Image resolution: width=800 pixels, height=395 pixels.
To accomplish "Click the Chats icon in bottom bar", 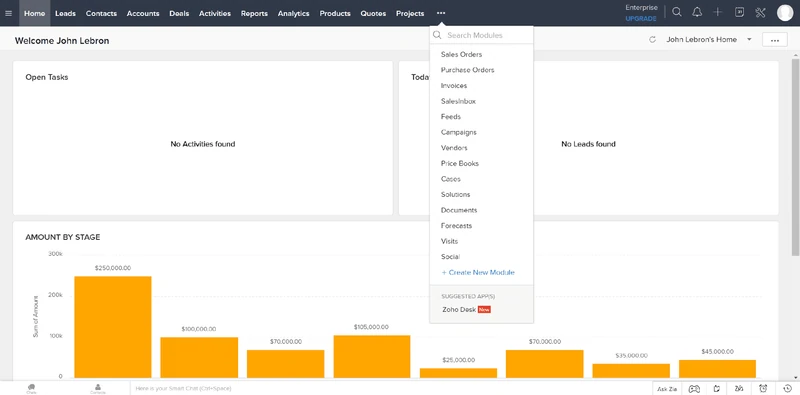I will (32, 389).
